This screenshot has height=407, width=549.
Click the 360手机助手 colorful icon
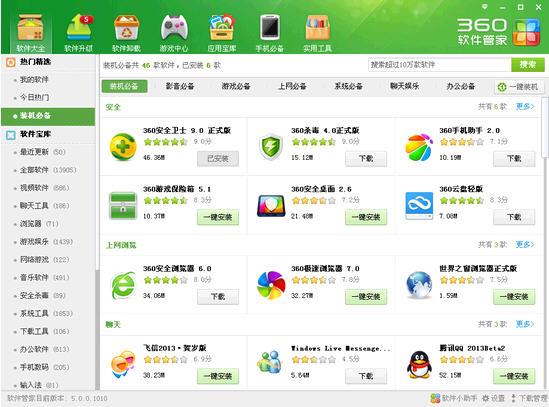click(x=419, y=147)
